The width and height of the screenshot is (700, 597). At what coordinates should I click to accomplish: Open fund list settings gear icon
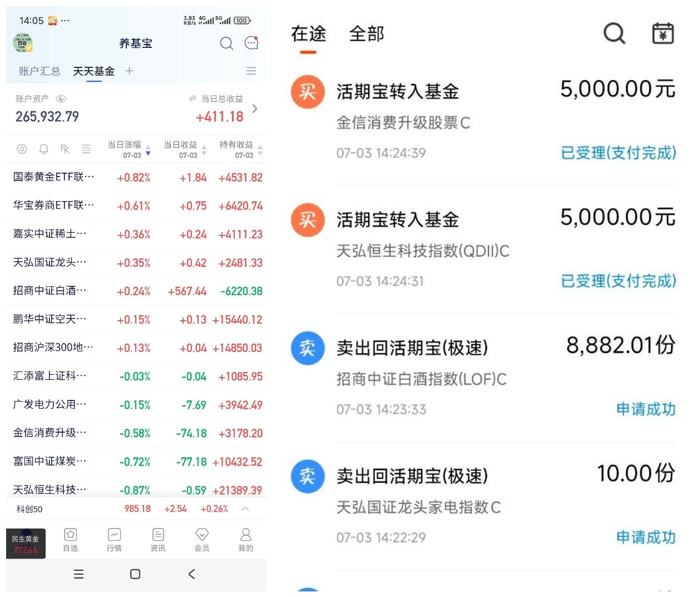pos(22,149)
